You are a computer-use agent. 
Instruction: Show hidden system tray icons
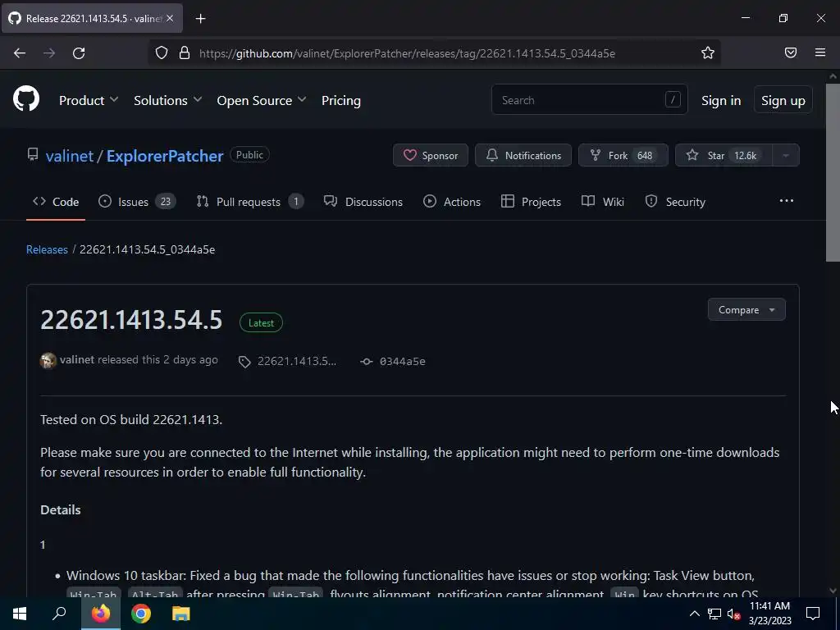coord(694,614)
